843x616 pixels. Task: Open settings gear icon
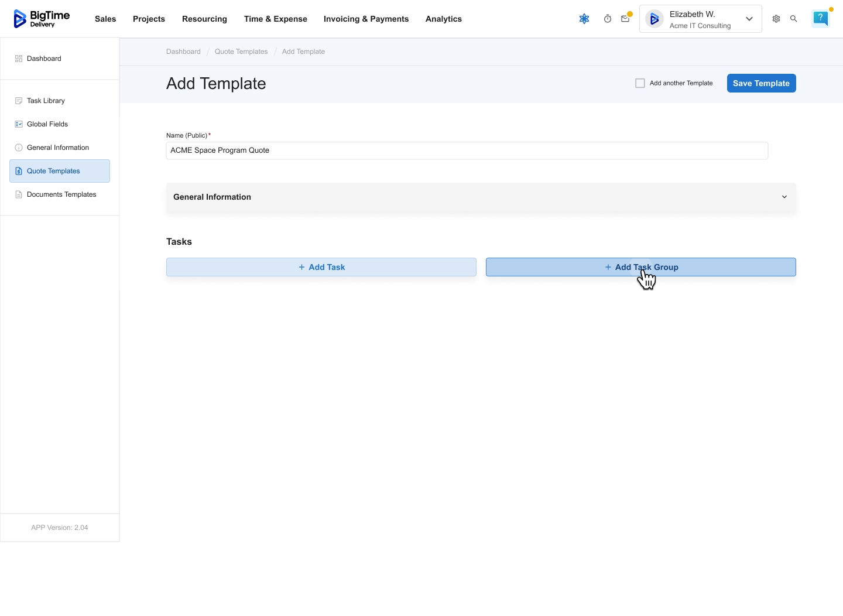[x=776, y=19]
